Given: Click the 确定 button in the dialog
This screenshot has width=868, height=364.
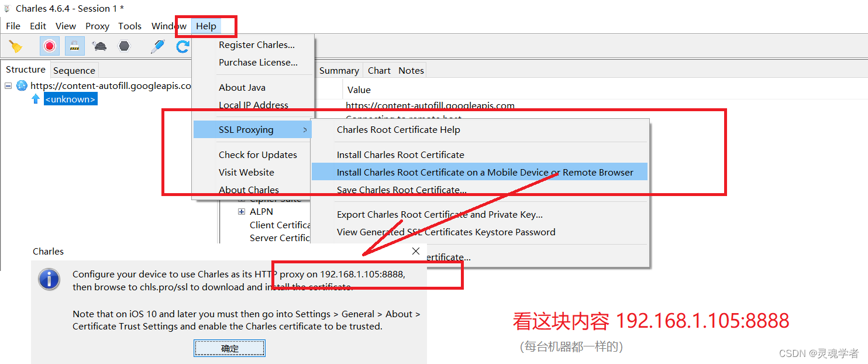Looking at the screenshot, I should point(230,348).
